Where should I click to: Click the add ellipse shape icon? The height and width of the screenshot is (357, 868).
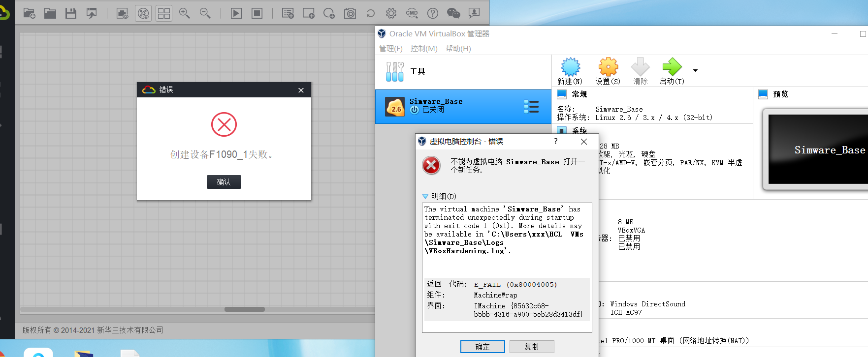329,13
